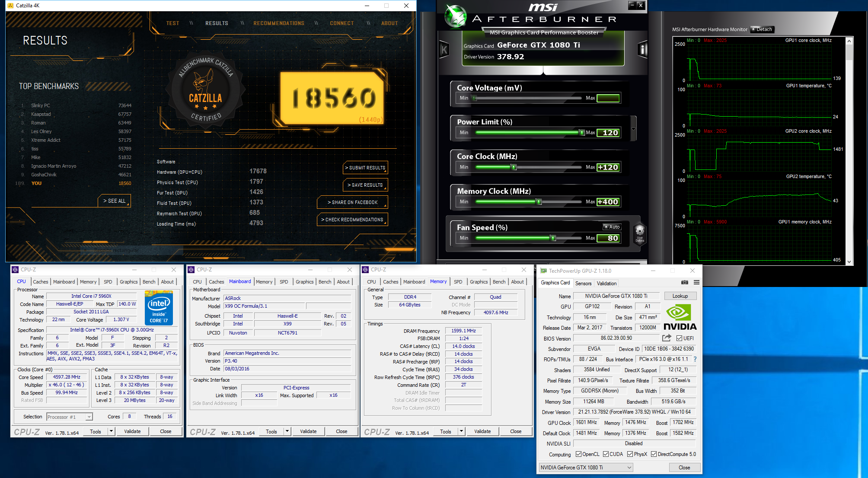Expand the Power Limit side arrow
Screen dimensions: 868x478
tap(633, 129)
